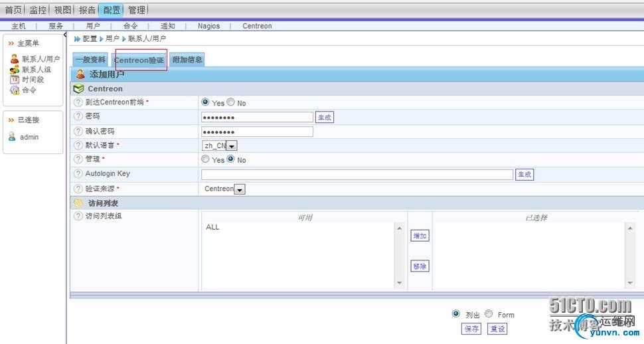Open the 命令 submenu
Viewport: 644px width, 344px height.
(130, 26)
